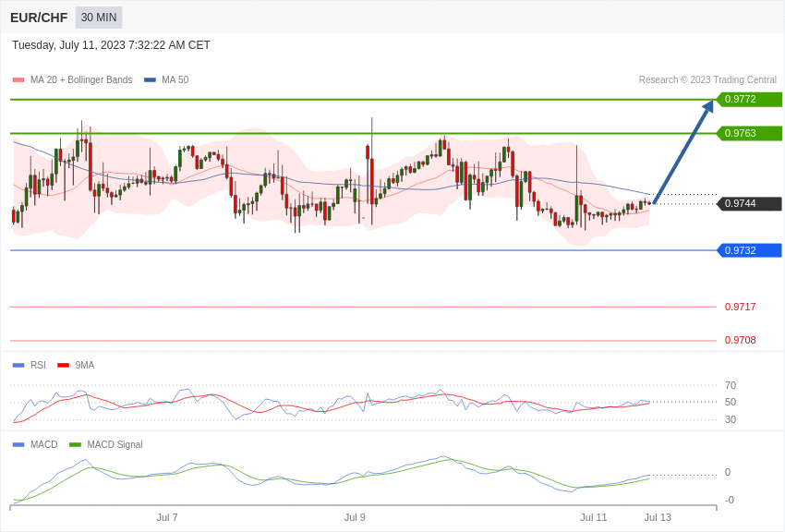Click the red 0.9708 support level label
The width and height of the screenshot is (785, 532).
[x=741, y=340]
